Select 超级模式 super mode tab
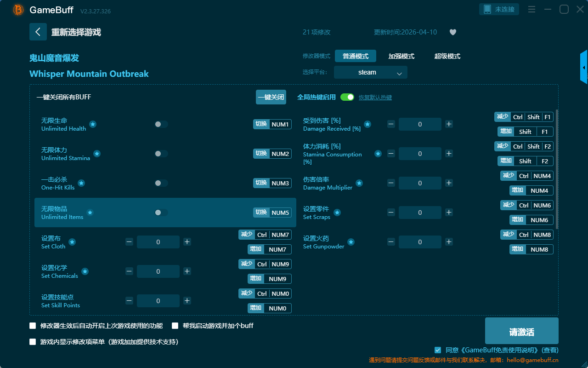This screenshot has width=588, height=368. (x=447, y=56)
